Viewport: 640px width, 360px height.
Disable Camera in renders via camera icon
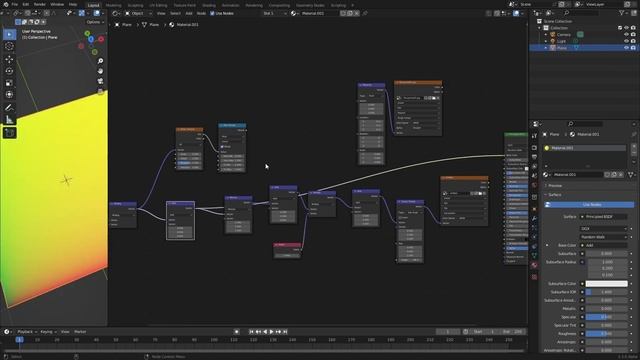(633, 35)
